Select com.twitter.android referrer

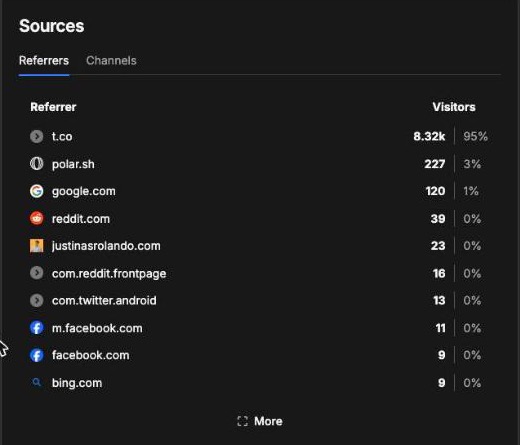[x=104, y=300]
